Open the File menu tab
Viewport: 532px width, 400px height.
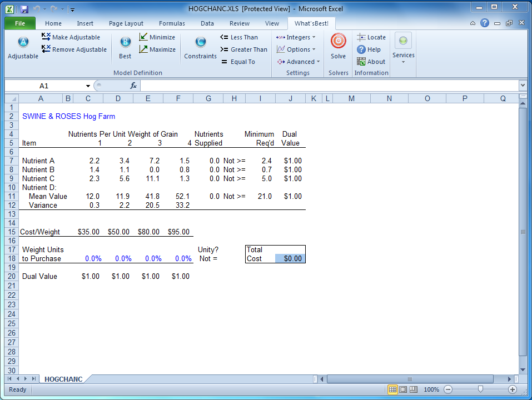(x=20, y=23)
